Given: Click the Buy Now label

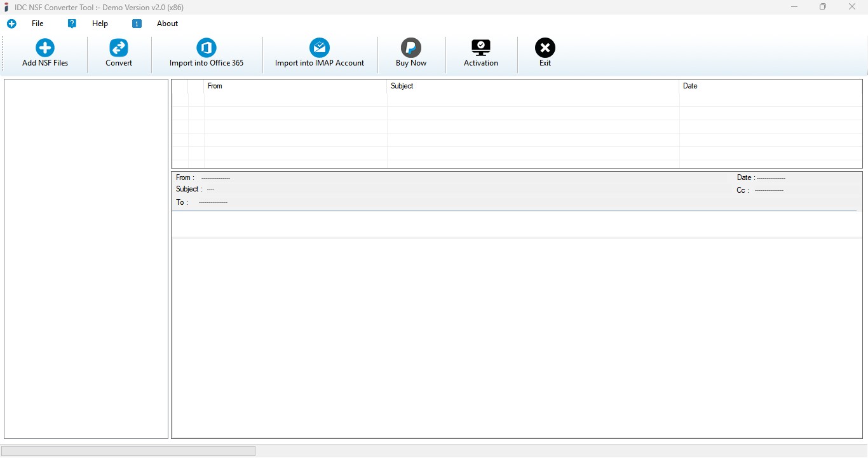Looking at the screenshot, I should pos(411,63).
